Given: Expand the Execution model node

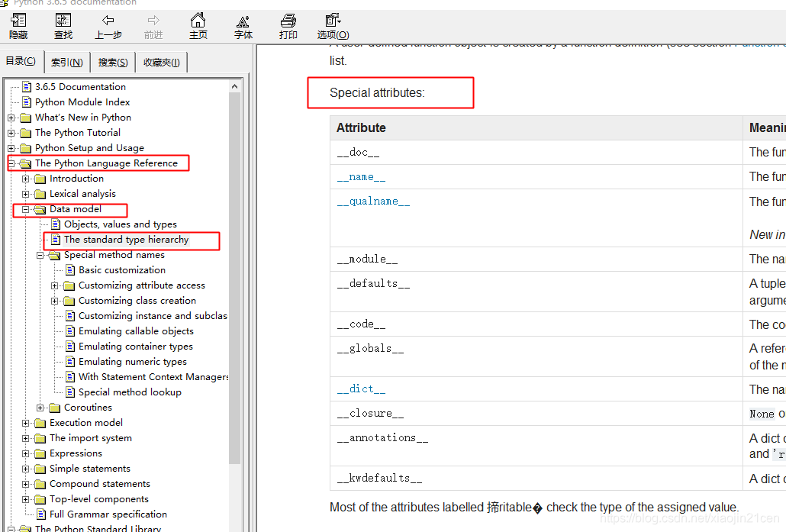Looking at the screenshot, I should (x=26, y=423).
